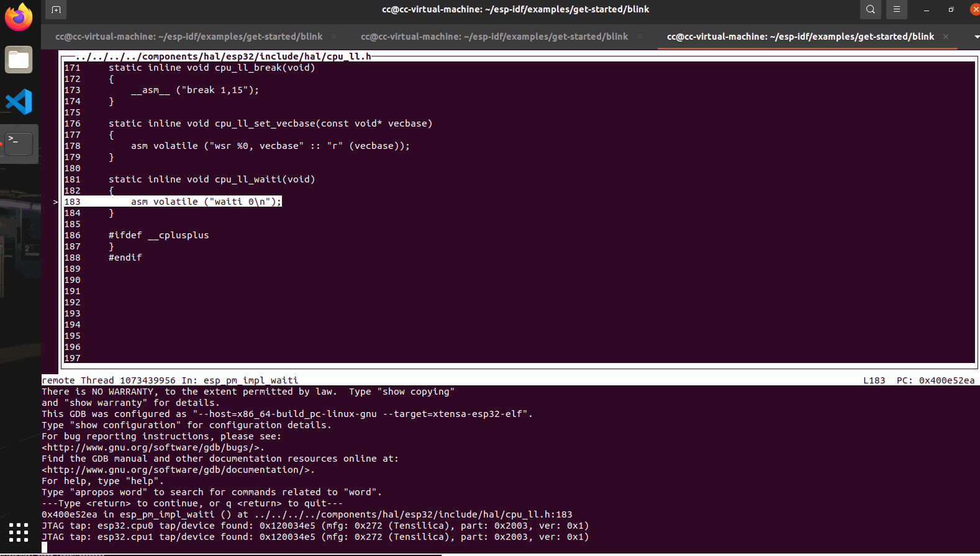This screenshot has width=980, height=556.
Task: Click the cpu_ll.h source path header
Action: [223, 56]
